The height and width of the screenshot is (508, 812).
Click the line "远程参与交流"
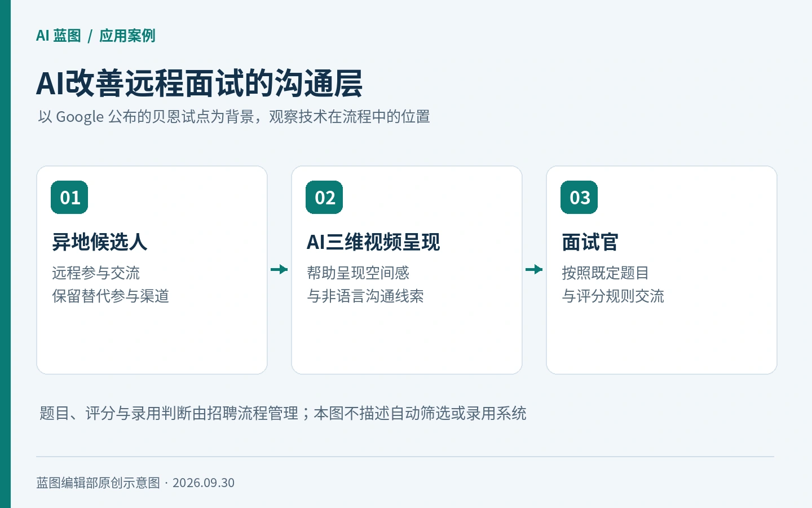[96, 273]
